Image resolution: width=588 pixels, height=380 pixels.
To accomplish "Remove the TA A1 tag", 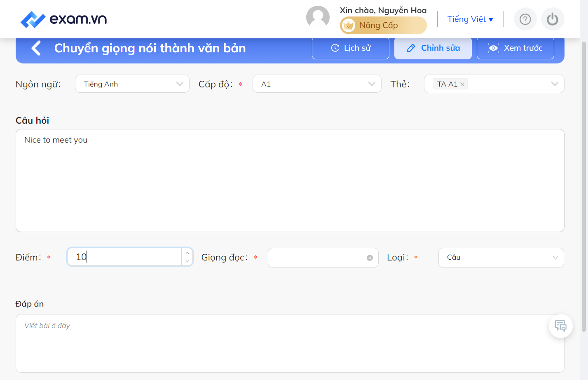I will tap(462, 84).
